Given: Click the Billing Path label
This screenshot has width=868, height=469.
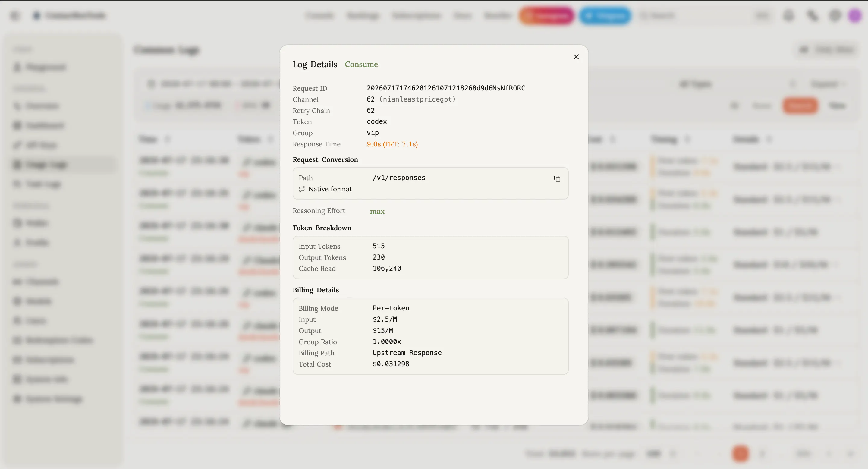Looking at the screenshot, I should click(316, 353).
